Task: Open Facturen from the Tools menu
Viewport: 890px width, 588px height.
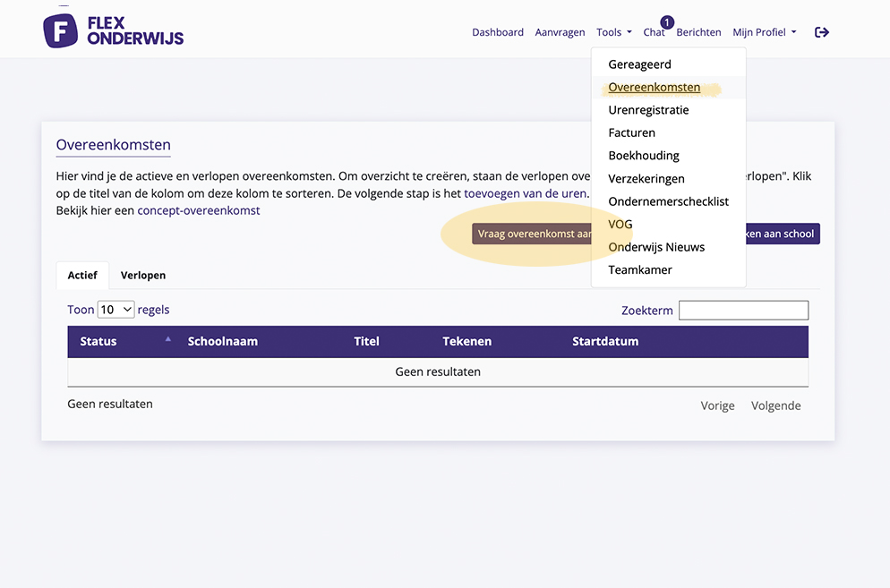Action: click(x=631, y=132)
